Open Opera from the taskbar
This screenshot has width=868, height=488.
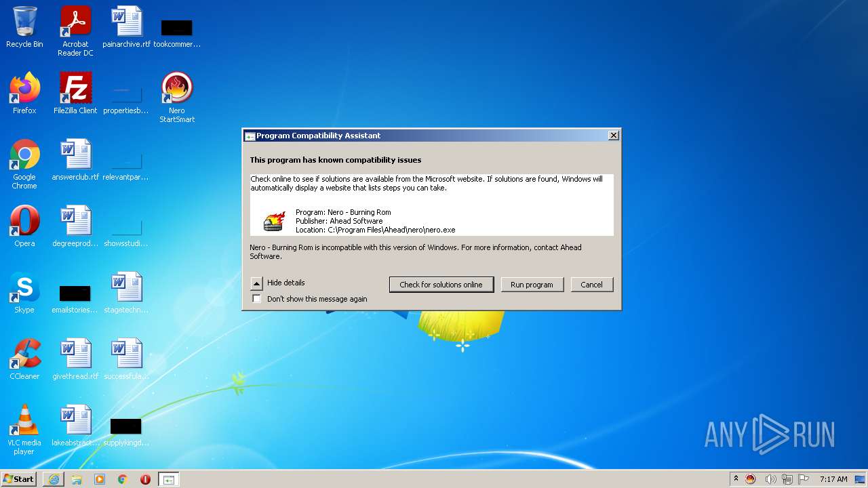(145, 479)
